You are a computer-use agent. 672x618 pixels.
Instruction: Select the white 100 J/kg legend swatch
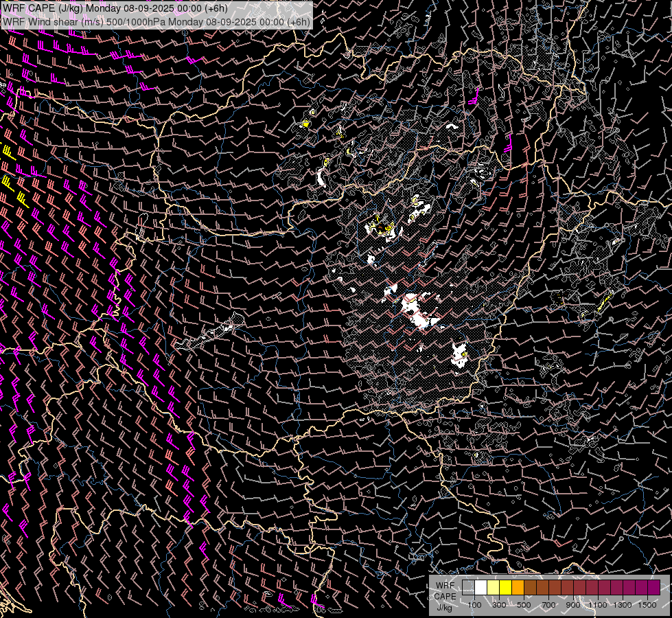481,588
